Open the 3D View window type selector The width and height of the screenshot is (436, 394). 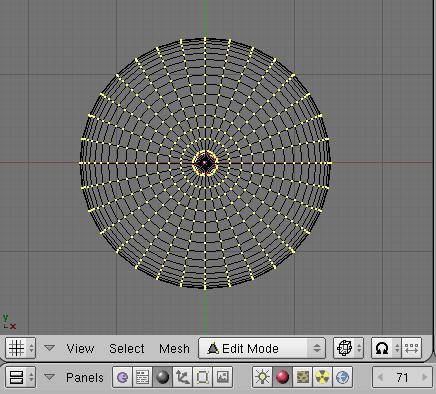click(x=20, y=348)
